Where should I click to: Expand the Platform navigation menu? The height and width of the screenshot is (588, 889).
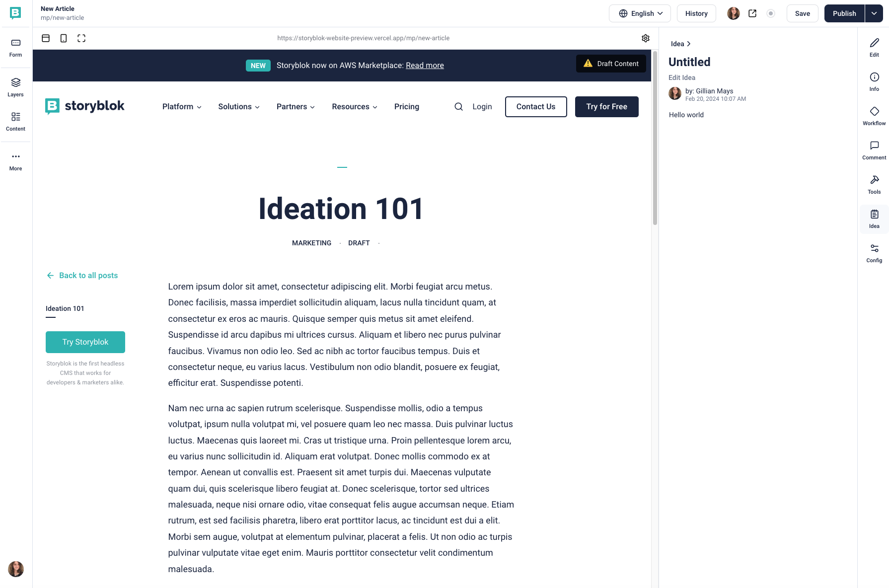click(182, 107)
